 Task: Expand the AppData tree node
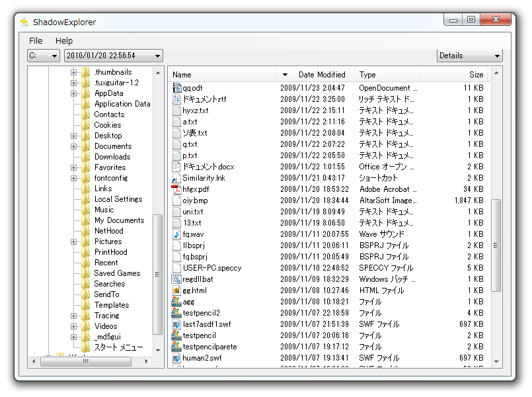73,93
